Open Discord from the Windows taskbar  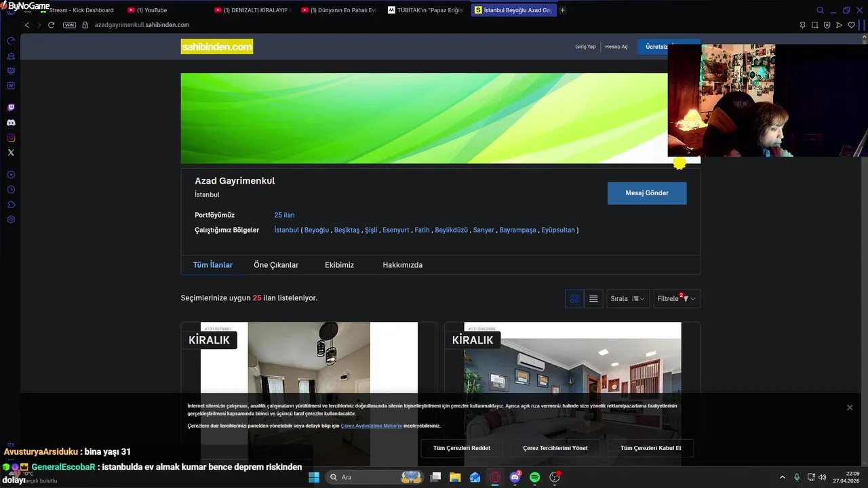pos(515,477)
